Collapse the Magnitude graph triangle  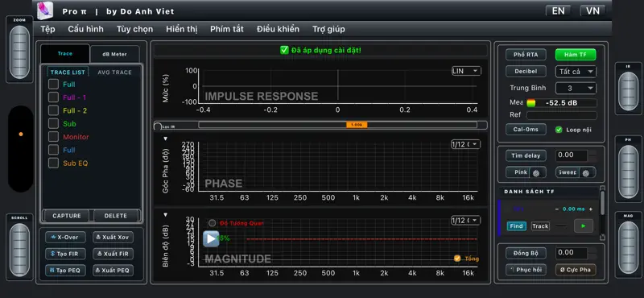166,214
